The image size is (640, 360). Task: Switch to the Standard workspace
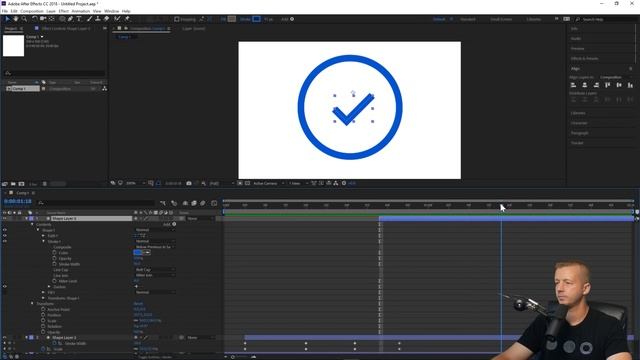click(x=468, y=19)
